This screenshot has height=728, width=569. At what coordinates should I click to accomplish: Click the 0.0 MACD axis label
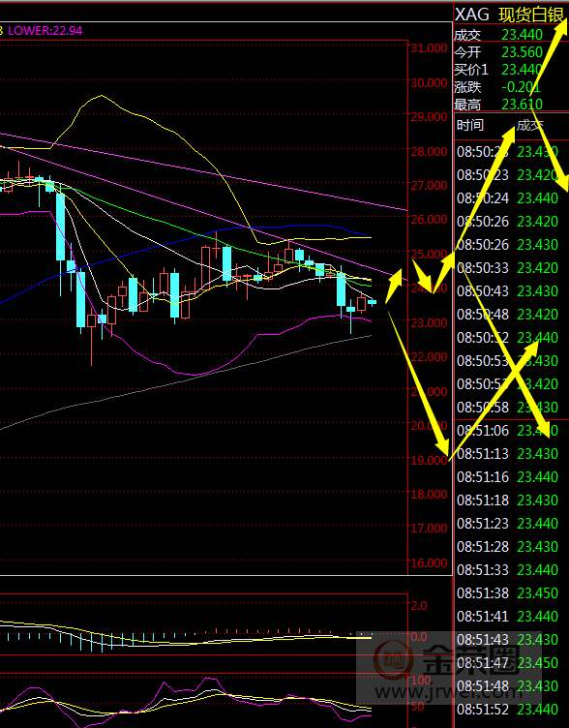point(419,637)
